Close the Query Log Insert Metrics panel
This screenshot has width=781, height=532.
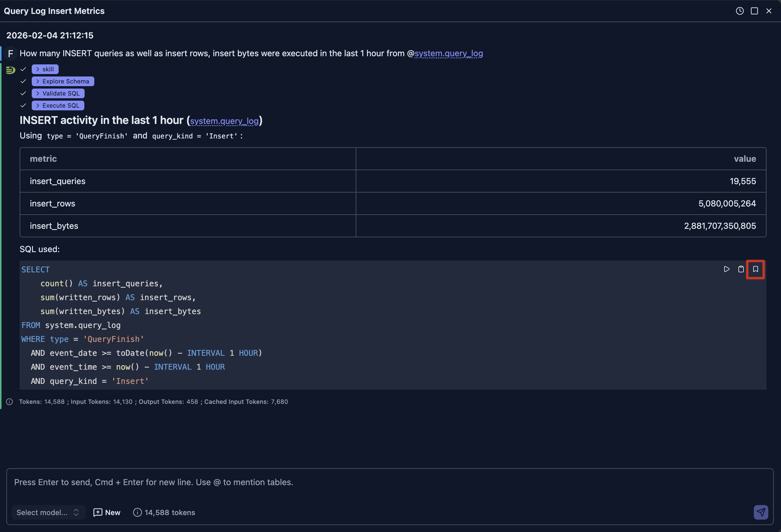(769, 11)
